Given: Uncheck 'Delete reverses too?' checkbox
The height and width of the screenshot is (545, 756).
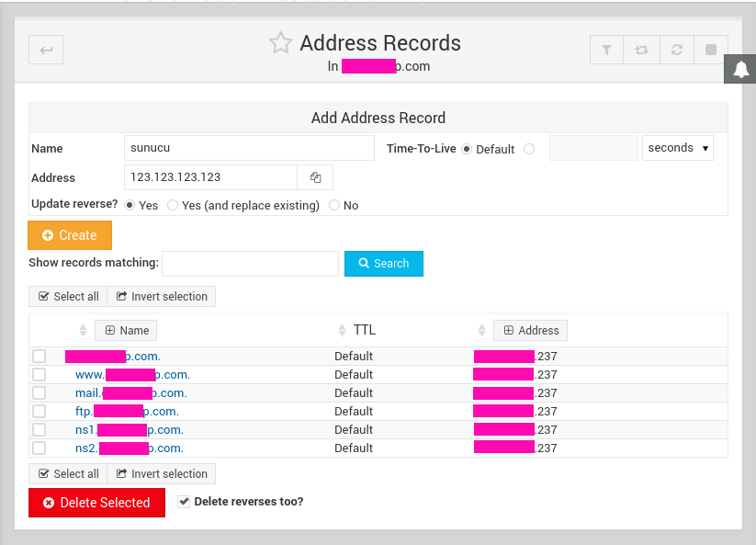Looking at the screenshot, I should point(185,502).
